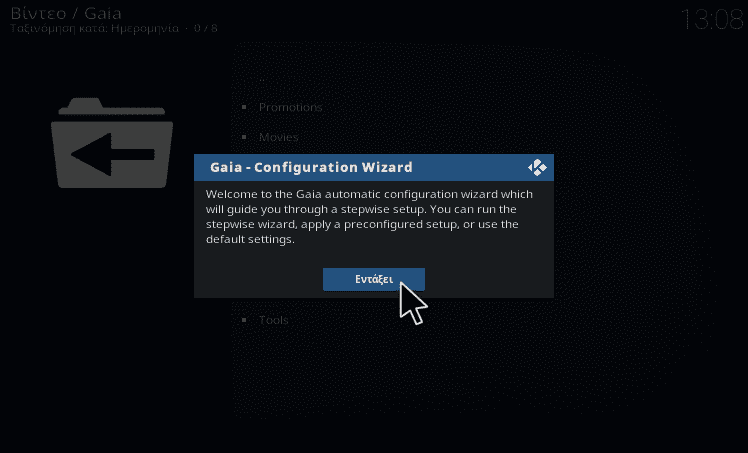Click the 'Gaia - Configuration Wizard' title bar
This screenshot has width=748, height=453.
click(374, 167)
